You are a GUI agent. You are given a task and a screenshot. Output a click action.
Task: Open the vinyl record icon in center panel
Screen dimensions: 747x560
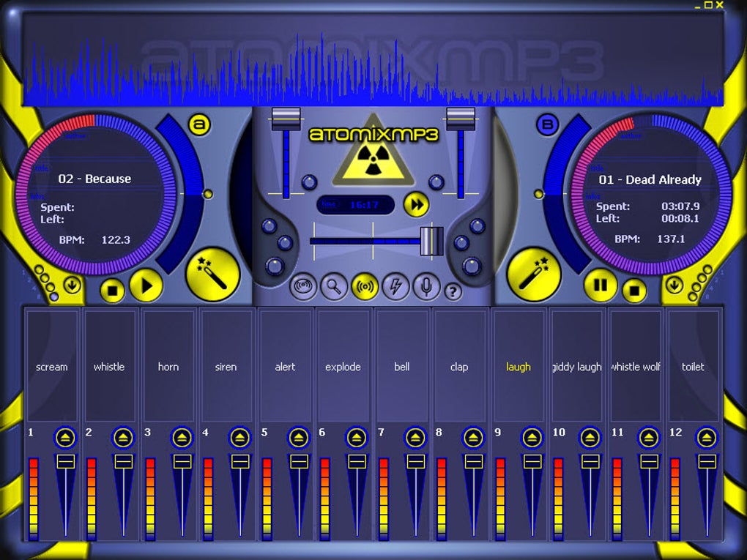tap(303, 286)
